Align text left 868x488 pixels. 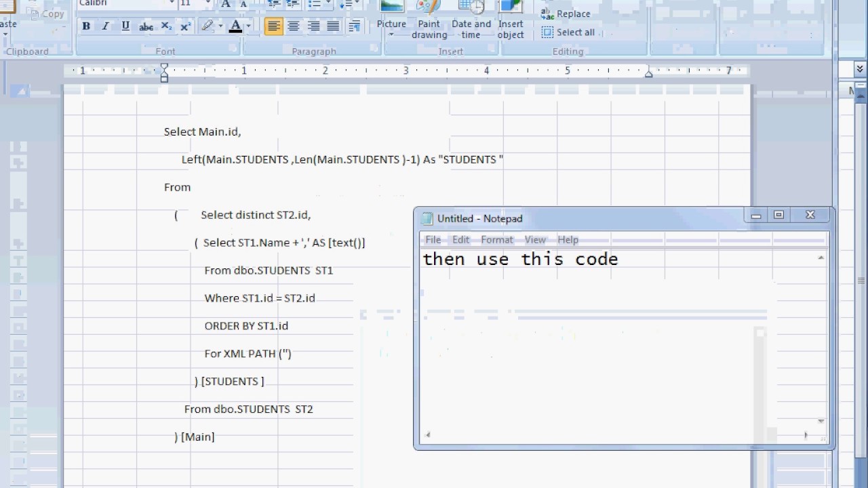(274, 26)
